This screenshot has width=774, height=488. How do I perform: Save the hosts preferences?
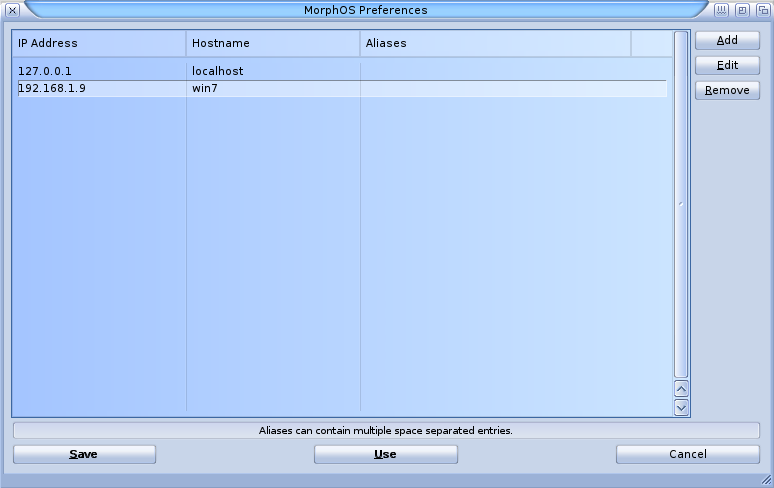click(84, 454)
